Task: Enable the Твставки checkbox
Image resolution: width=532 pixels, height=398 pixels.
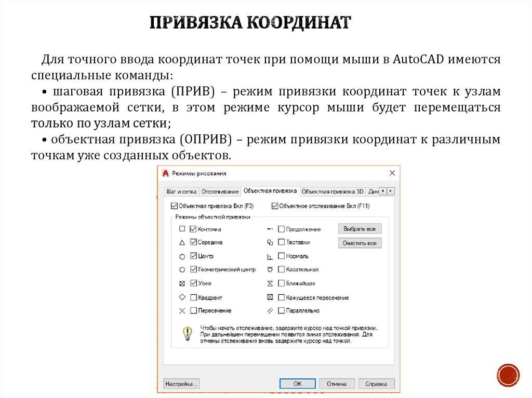Action: pyautogui.click(x=281, y=242)
